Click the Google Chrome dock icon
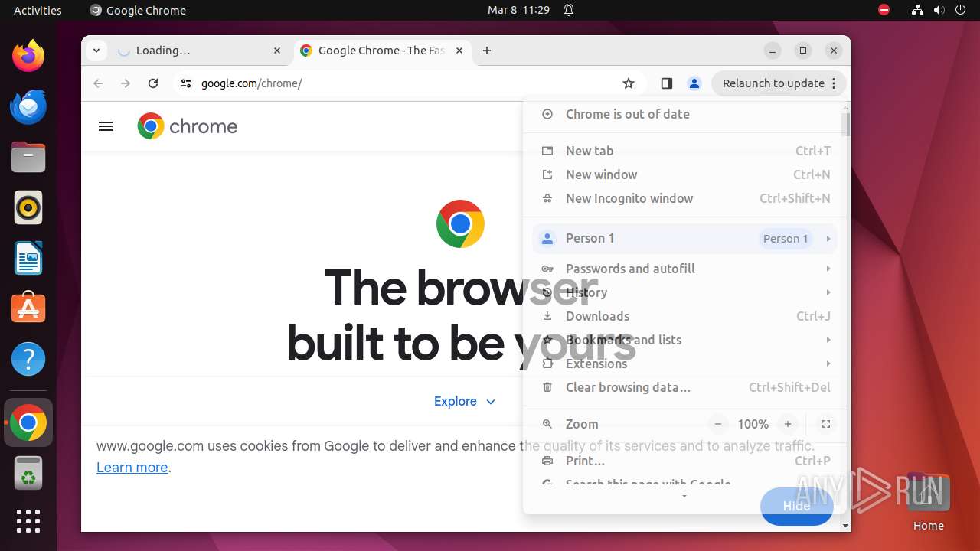The image size is (980, 551). (28, 422)
